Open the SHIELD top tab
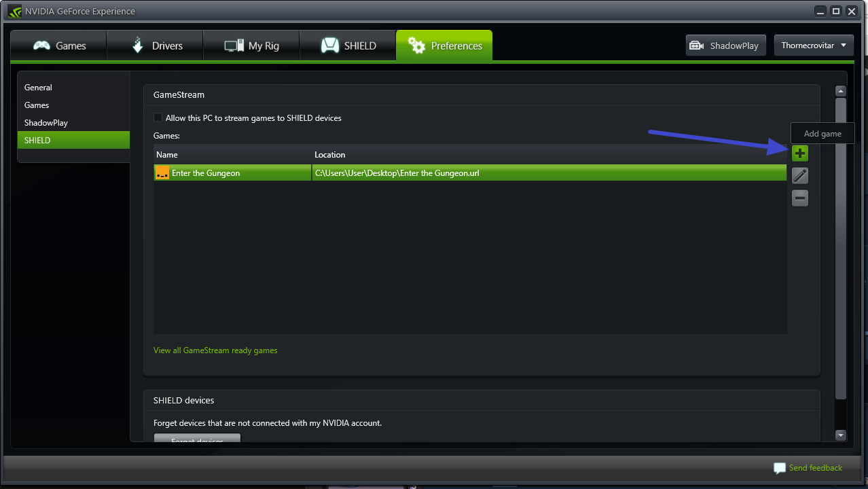Screen dimensions: 868x489 [x=348, y=46]
